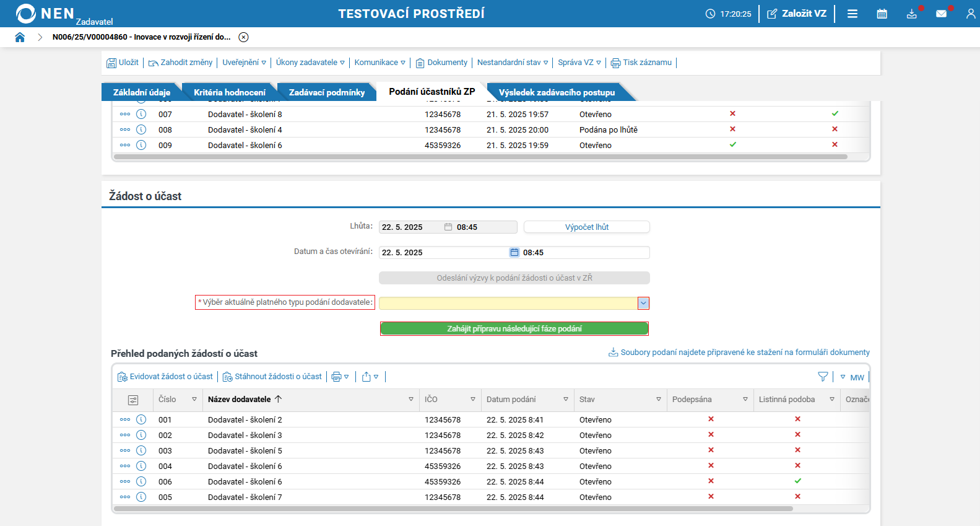The height and width of the screenshot is (526, 980).
Task: Open actions menu for request 003
Action: coord(125,450)
